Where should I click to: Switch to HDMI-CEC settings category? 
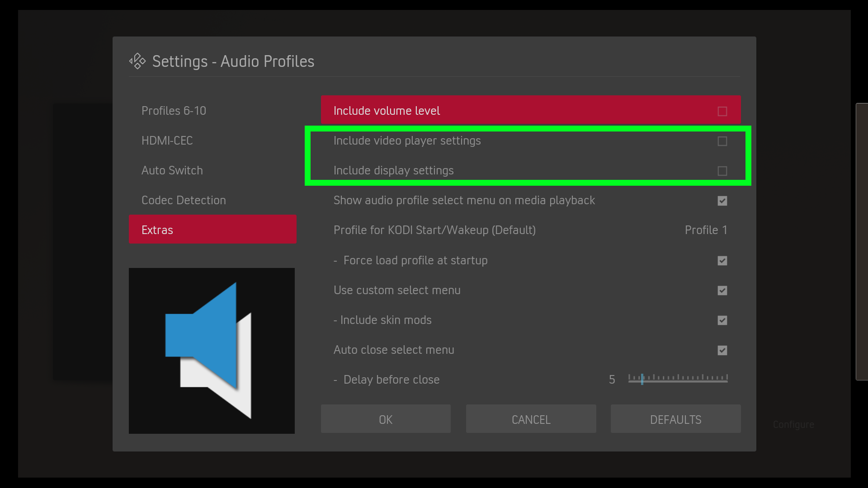click(x=167, y=141)
